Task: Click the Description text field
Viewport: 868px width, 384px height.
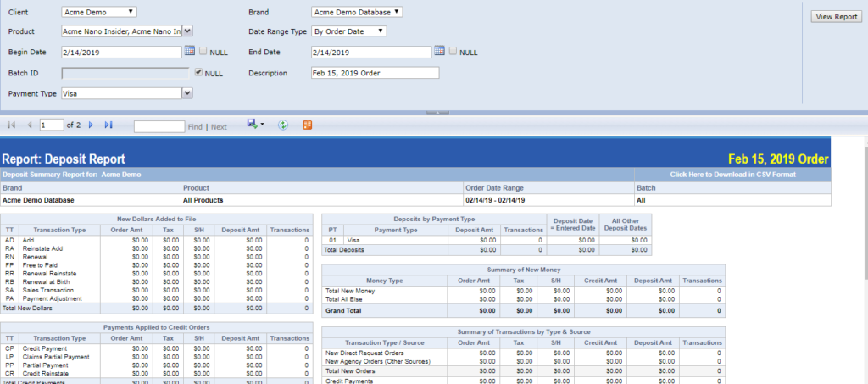Action: [374, 73]
